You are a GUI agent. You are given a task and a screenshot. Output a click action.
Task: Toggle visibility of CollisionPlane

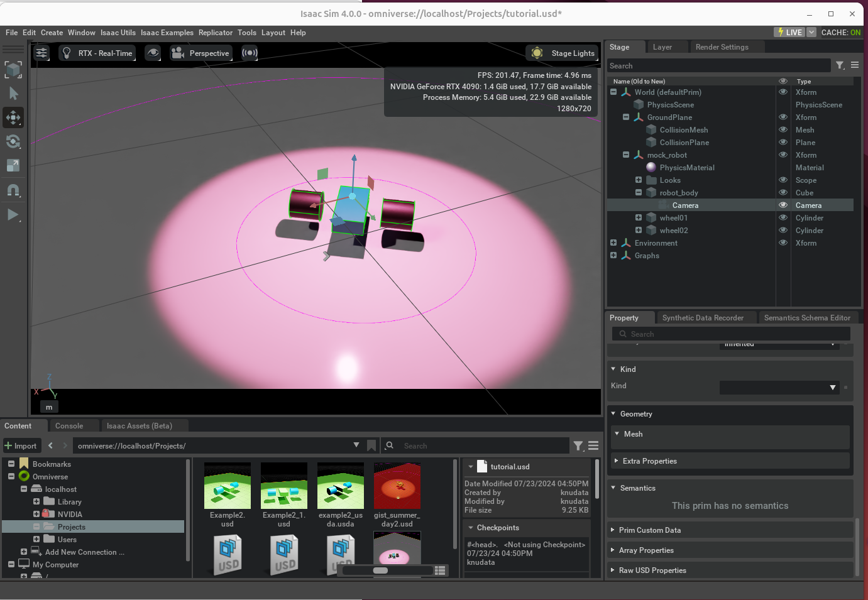coord(783,142)
